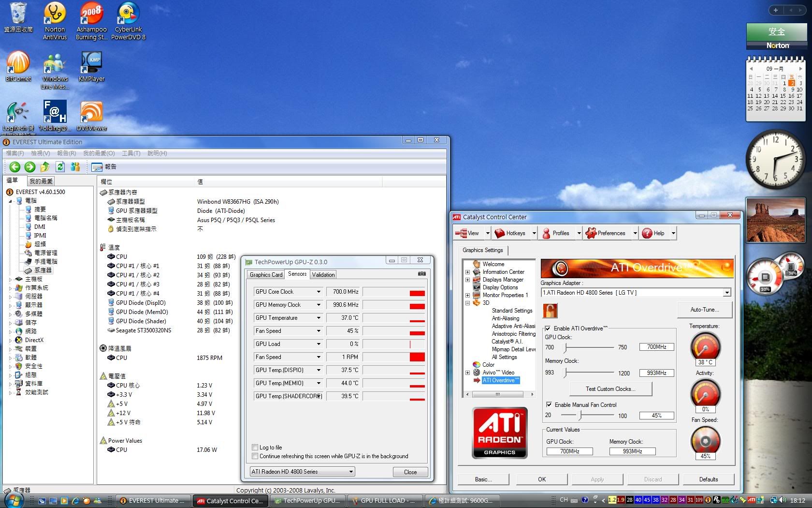Open BitComet desktop icon

tap(18, 66)
